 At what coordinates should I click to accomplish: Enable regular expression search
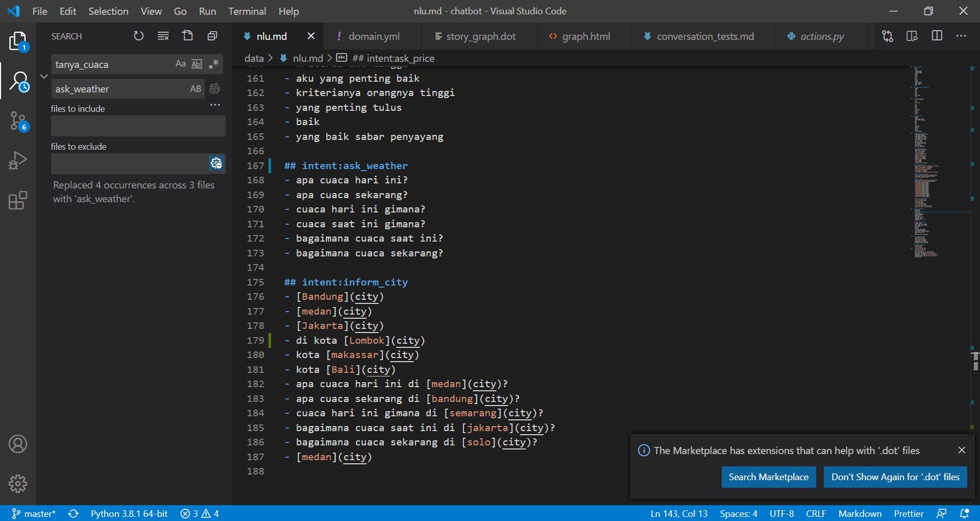click(x=214, y=64)
